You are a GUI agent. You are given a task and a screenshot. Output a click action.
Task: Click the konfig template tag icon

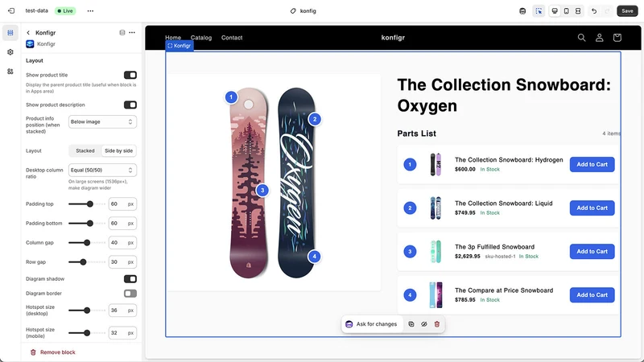pos(293,11)
